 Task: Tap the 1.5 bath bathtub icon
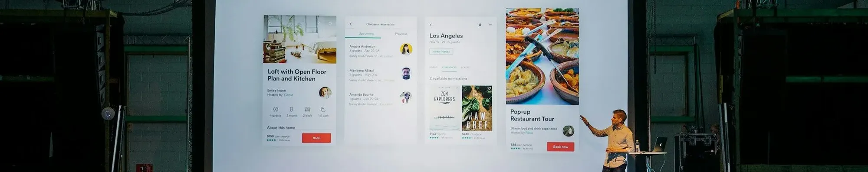pyautogui.click(x=323, y=110)
